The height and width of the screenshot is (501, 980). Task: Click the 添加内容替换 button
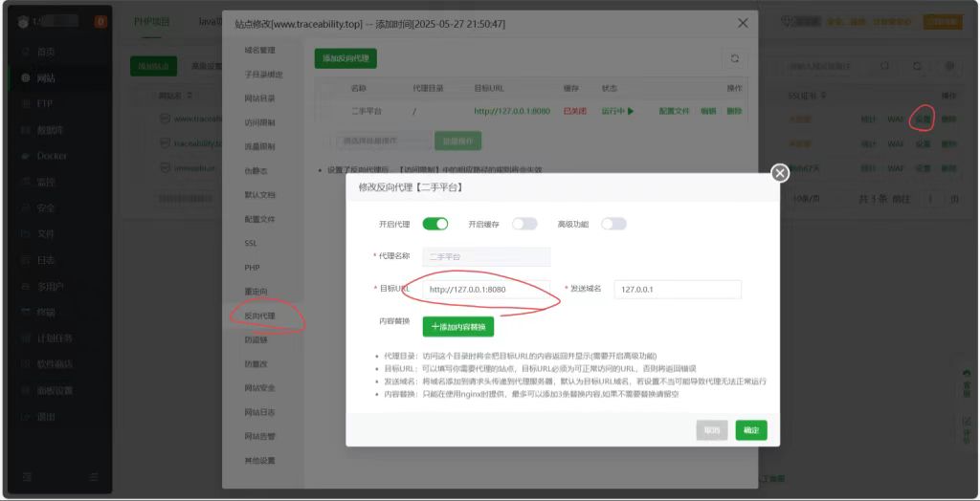[458, 327]
